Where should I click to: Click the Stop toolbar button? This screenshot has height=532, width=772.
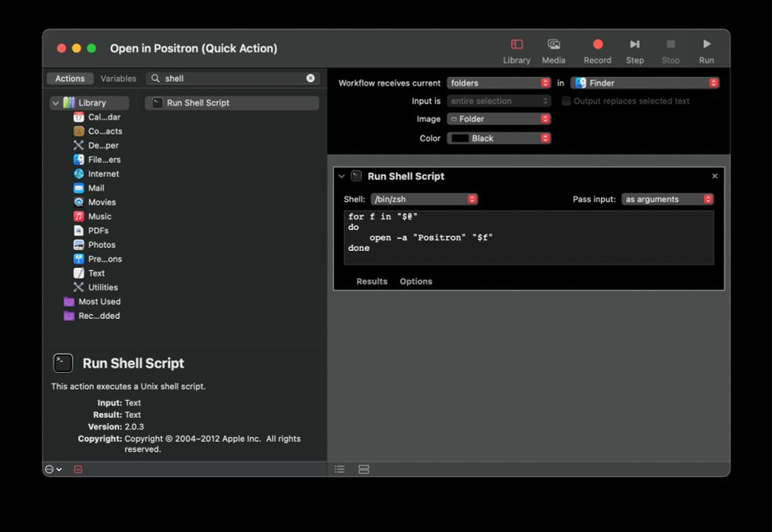click(671, 51)
